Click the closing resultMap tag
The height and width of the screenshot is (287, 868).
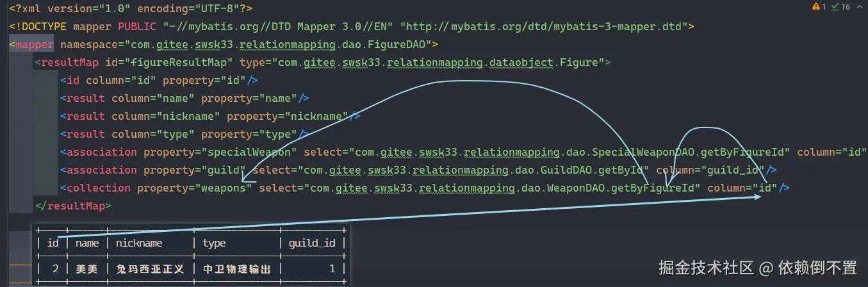pos(73,206)
